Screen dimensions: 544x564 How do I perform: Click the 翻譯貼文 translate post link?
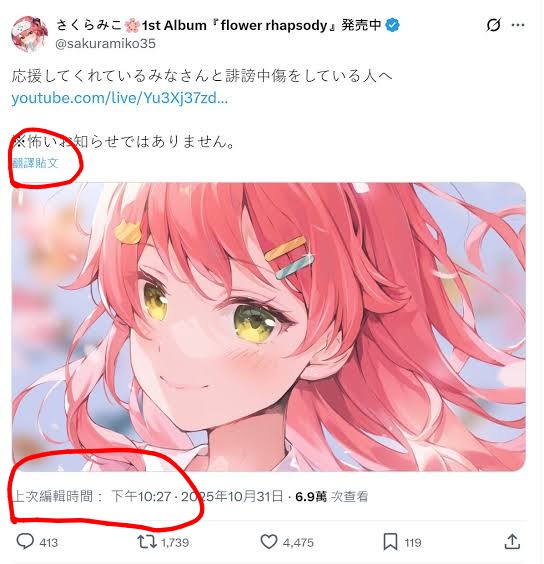point(35,163)
